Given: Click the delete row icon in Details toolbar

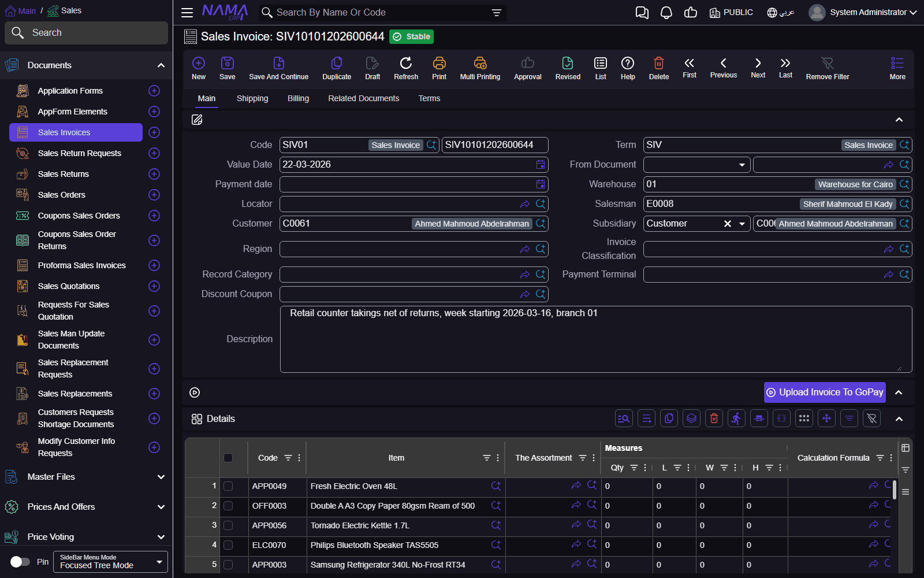Looking at the screenshot, I should (x=714, y=418).
